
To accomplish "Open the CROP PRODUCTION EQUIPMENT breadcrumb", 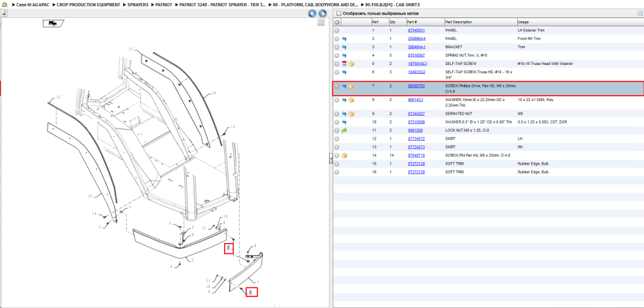I will point(88,5).
